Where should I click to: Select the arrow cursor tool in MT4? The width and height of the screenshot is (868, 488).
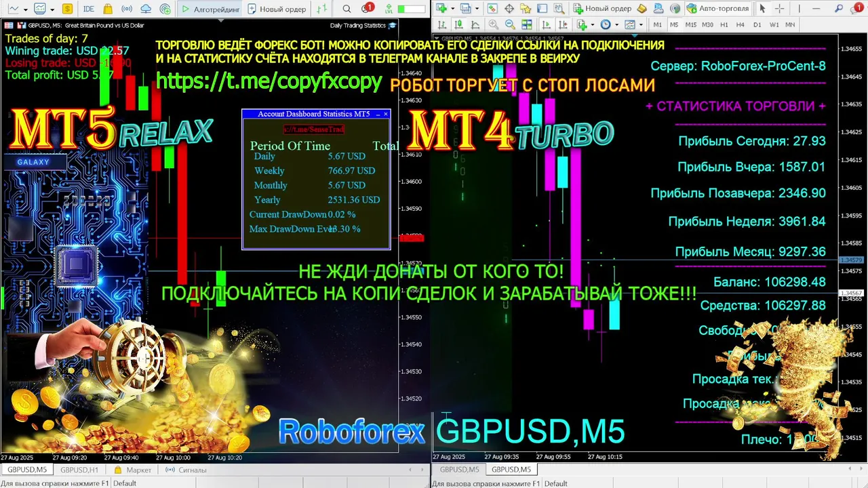click(x=762, y=9)
